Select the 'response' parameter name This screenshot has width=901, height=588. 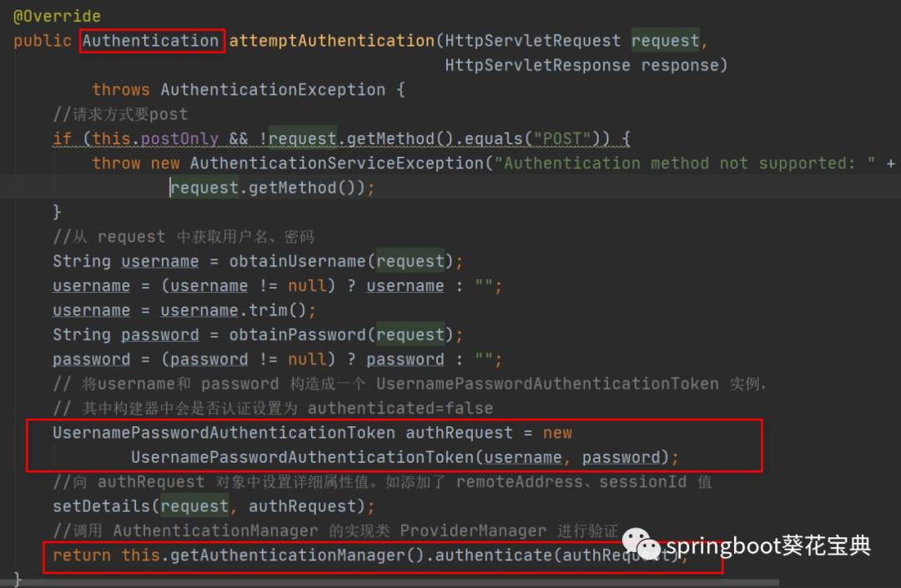[680, 65]
